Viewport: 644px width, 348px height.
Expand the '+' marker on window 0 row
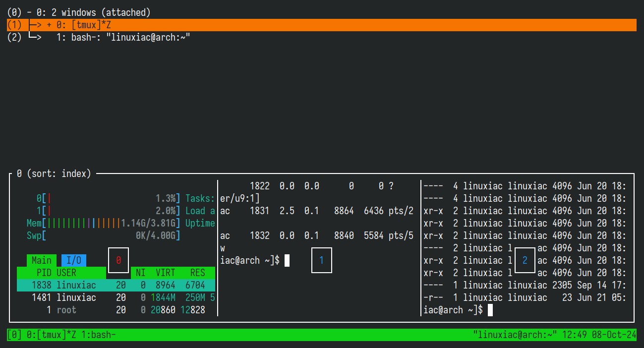pyautogui.click(x=49, y=25)
